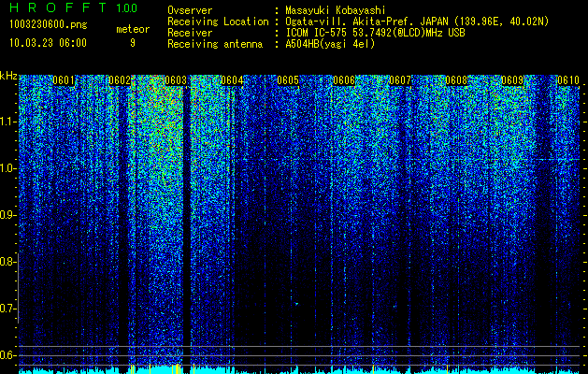The image size is (588, 374).
Task: Click the 0601 time marker
Action: tap(64, 80)
